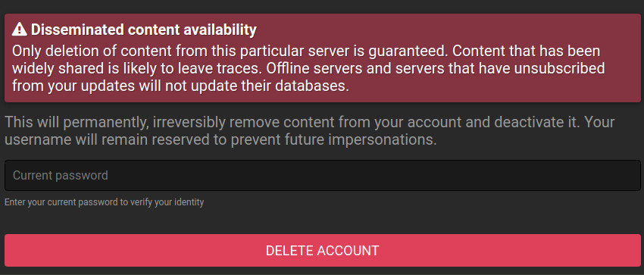Click the DELETE ACCOUNT button
Viewport: 644px width, 275px height.
tap(323, 250)
